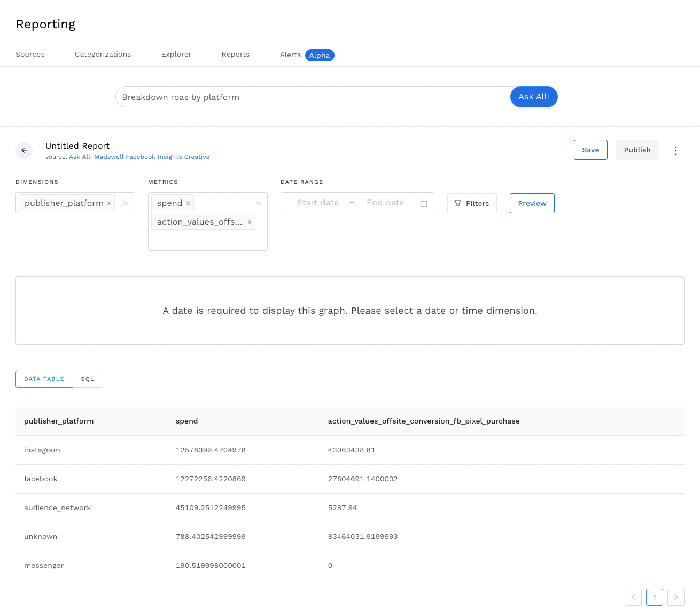Image resolution: width=700 pixels, height=616 pixels.
Task: Select the Data Table tab
Action: point(44,379)
